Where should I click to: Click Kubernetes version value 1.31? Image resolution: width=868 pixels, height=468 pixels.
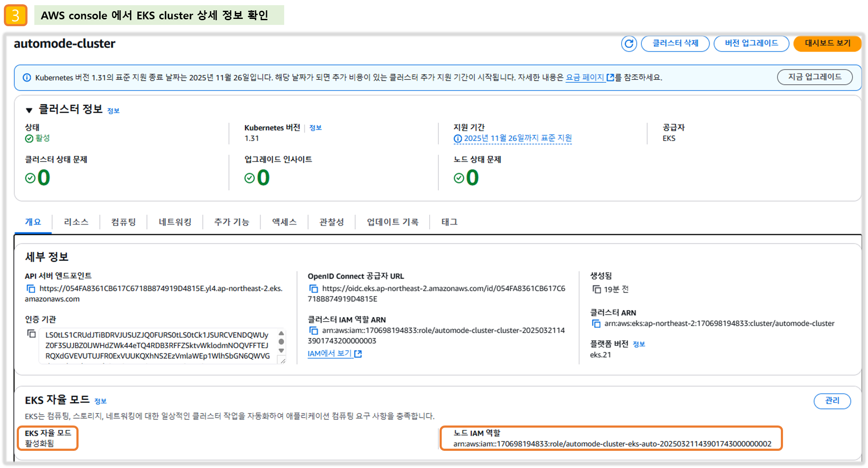click(252, 138)
